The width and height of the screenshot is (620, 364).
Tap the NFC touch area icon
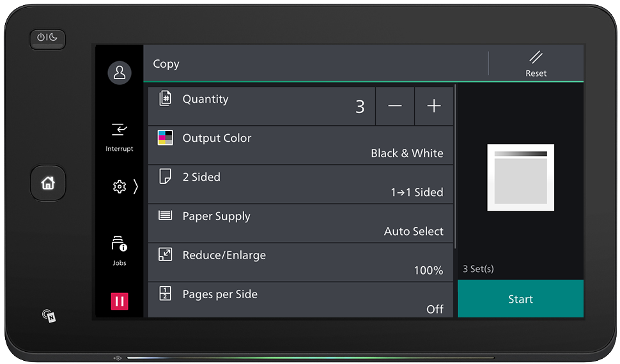49,315
